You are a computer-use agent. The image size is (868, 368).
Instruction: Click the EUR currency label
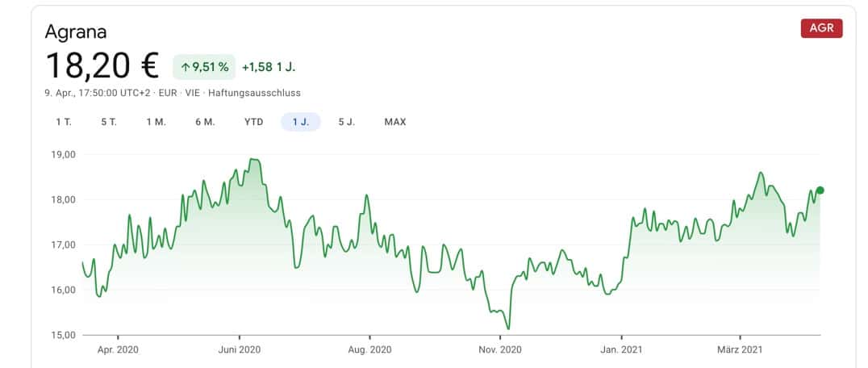pos(168,93)
